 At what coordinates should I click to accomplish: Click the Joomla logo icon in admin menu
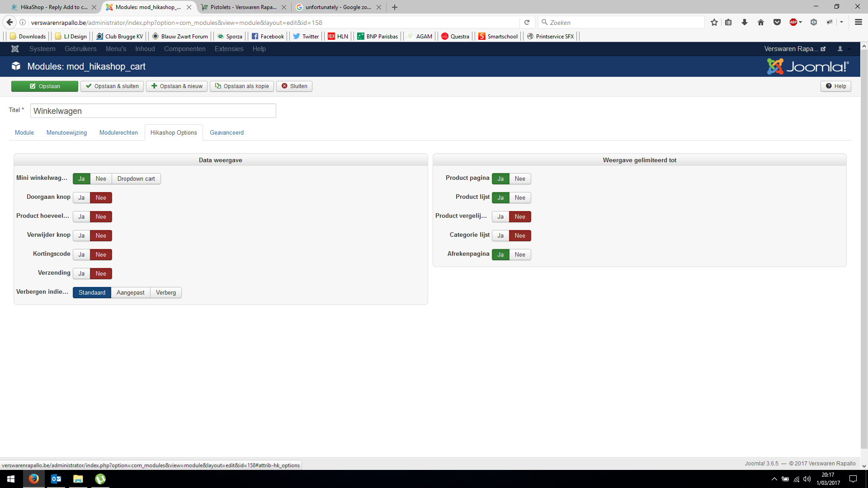click(15, 49)
